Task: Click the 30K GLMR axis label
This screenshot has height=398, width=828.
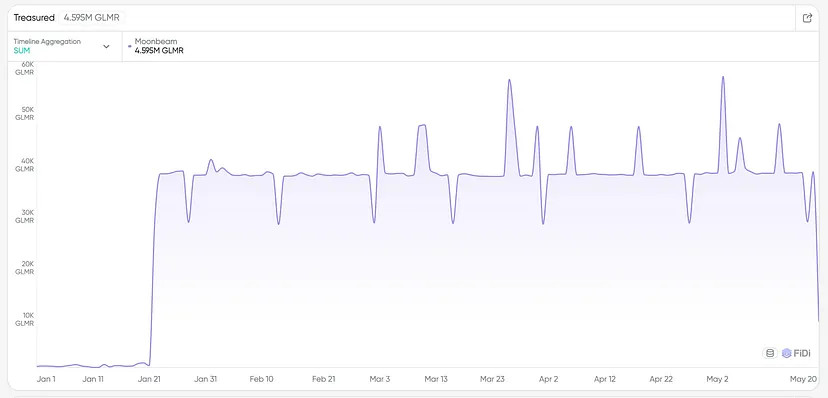Action: [x=25, y=216]
